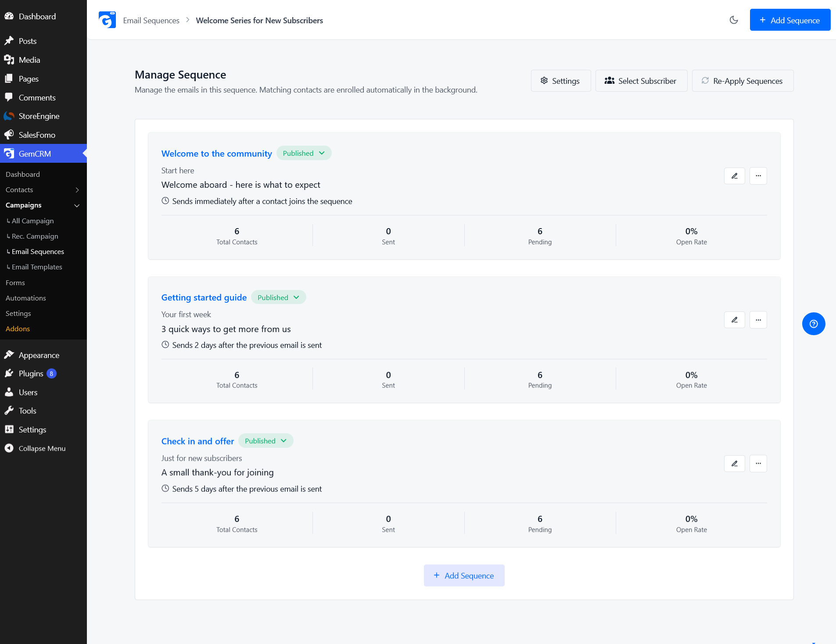This screenshot has height=644, width=836.
Task: Click the Settings button above the sequence list
Action: tap(561, 81)
